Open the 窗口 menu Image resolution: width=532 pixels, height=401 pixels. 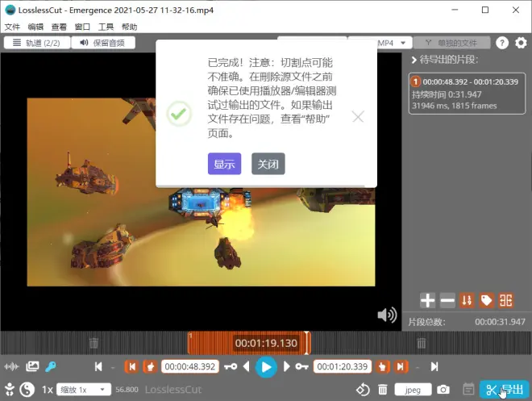pos(82,27)
